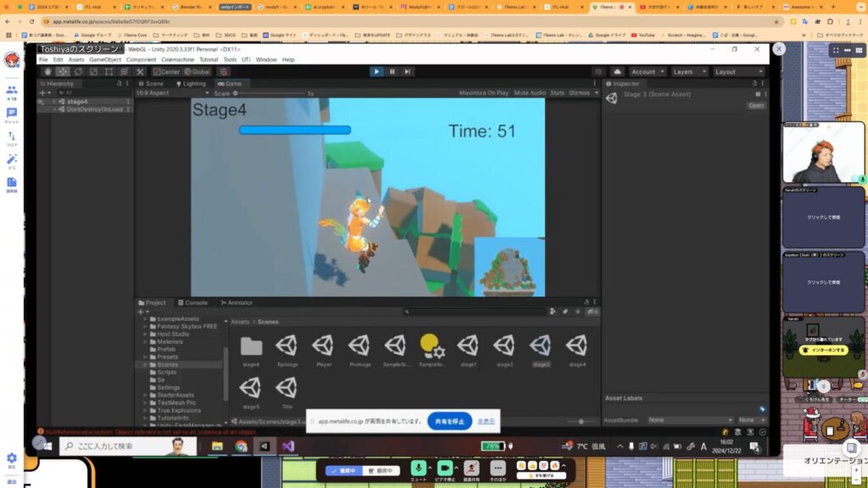Open the Component menu
868x488 pixels.
[x=142, y=60]
